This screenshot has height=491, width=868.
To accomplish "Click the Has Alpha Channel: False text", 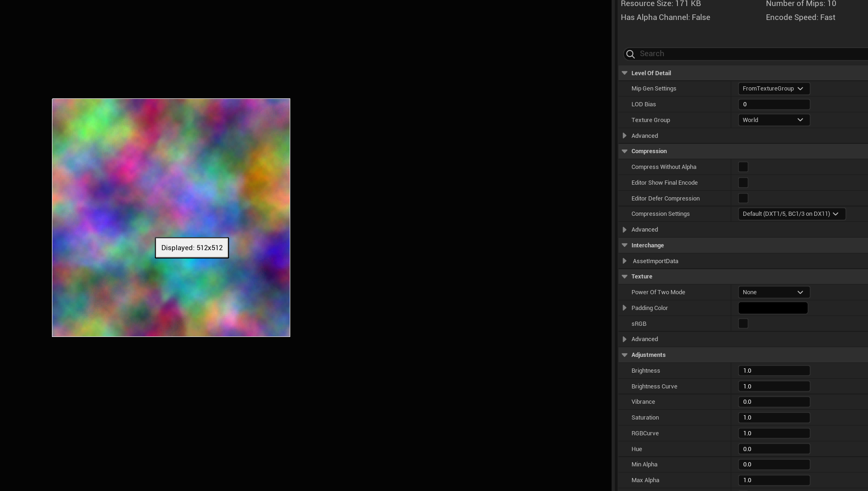I will click(x=665, y=17).
